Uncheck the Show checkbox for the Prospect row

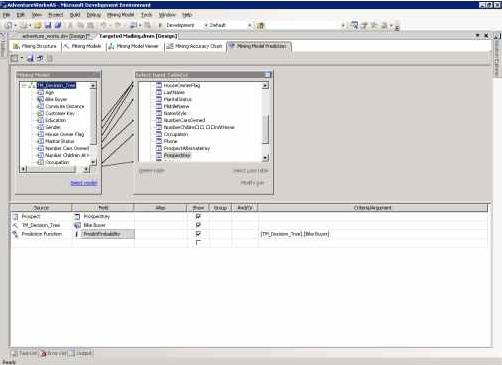coord(198,216)
